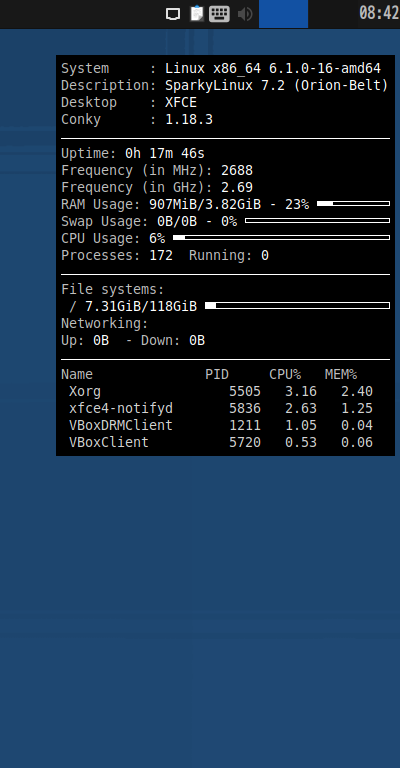Click xfce4-notifyd memory value '1.25'
The width and height of the screenshot is (400, 768).
click(x=357, y=408)
